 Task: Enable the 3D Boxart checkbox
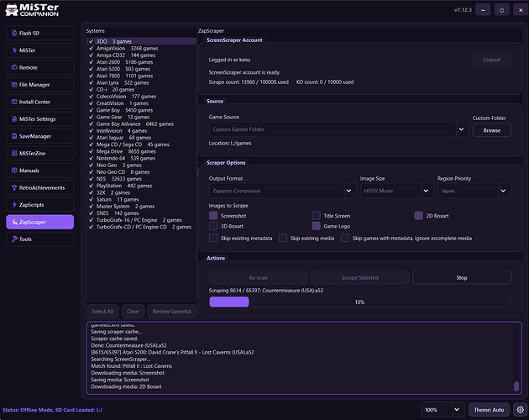(x=213, y=226)
